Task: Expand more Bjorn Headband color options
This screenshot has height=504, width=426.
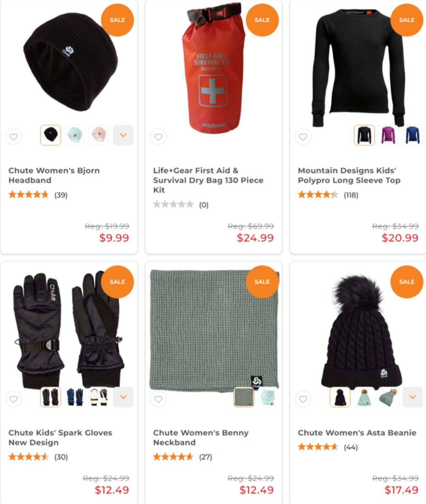Action: pos(123,135)
